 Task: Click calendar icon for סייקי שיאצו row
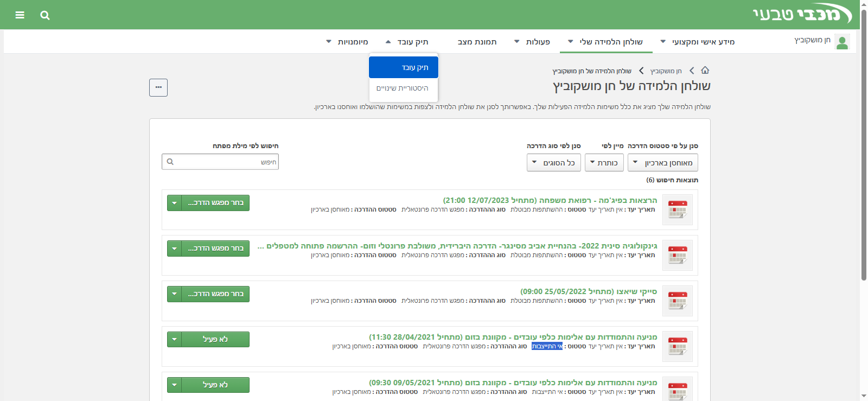click(678, 301)
